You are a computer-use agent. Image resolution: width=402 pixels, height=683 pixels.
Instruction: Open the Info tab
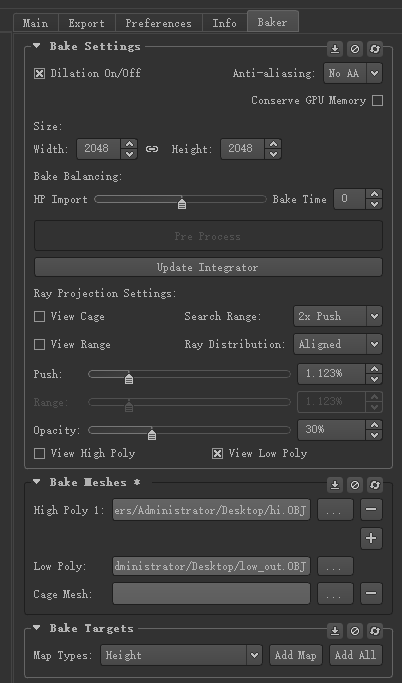coord(225,23)
